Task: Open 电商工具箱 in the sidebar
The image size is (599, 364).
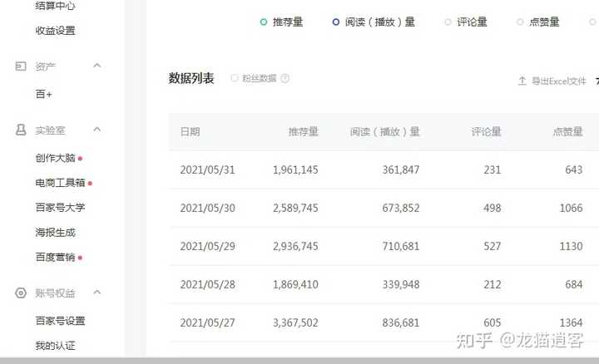Action: click(x=60, y=183)
